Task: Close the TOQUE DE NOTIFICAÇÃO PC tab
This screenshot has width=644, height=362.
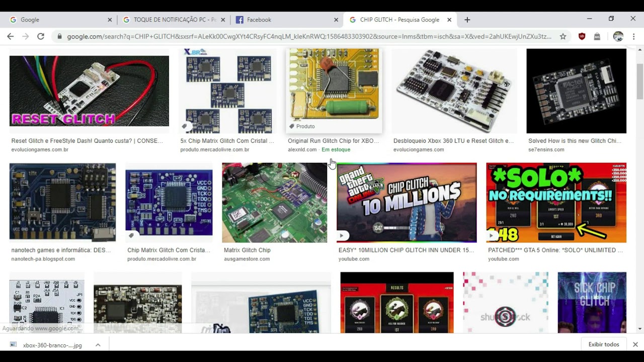Action: (x=223, y=20)
